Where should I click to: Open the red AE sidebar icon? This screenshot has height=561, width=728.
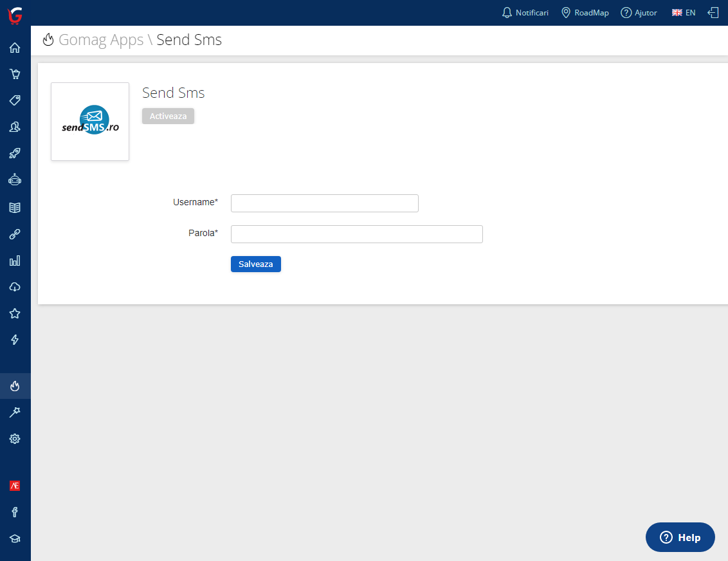point(15,486)
